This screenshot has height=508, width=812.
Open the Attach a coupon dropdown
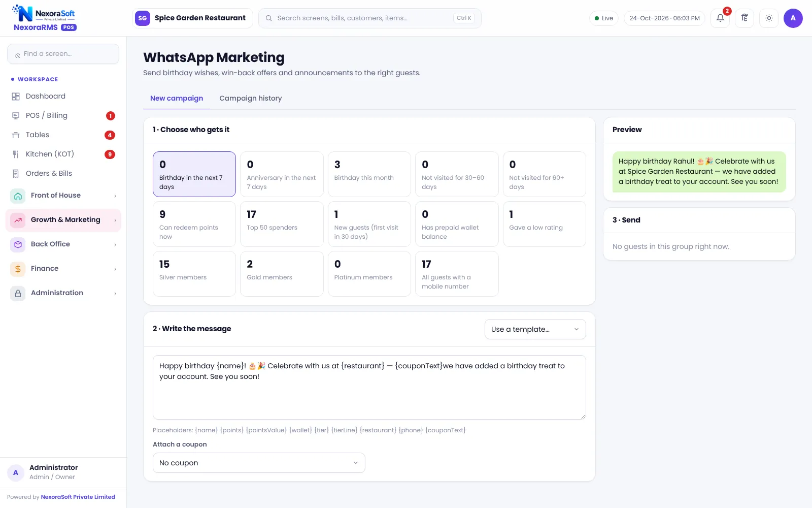click(259, 463)
